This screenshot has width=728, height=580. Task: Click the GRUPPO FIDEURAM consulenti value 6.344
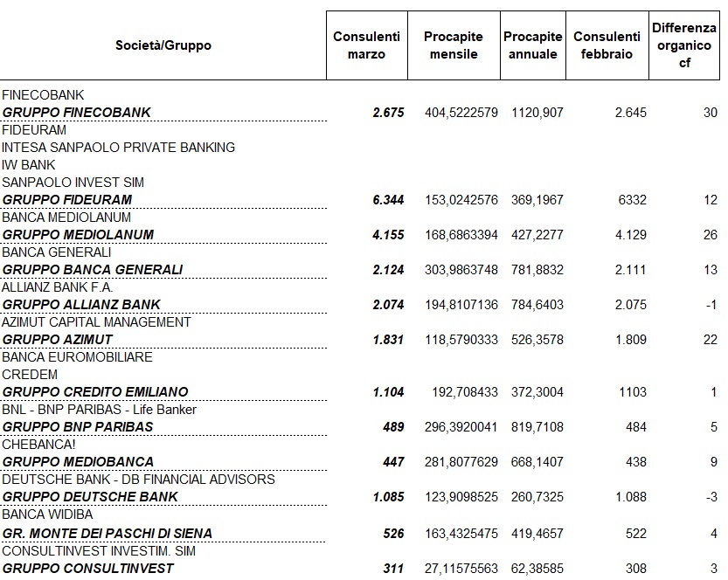(x=388, y=200)
